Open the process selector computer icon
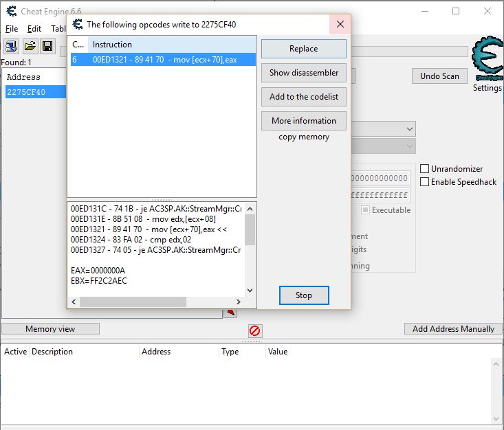 click(11, 47)
